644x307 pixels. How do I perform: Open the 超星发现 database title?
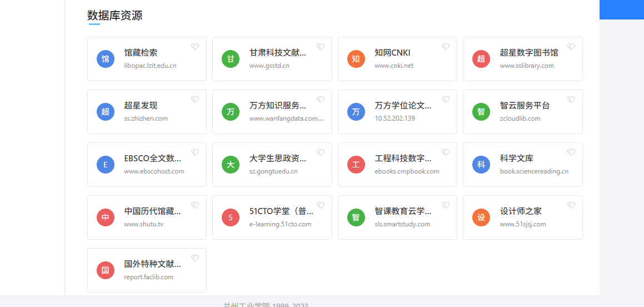(x=141, y=106)
